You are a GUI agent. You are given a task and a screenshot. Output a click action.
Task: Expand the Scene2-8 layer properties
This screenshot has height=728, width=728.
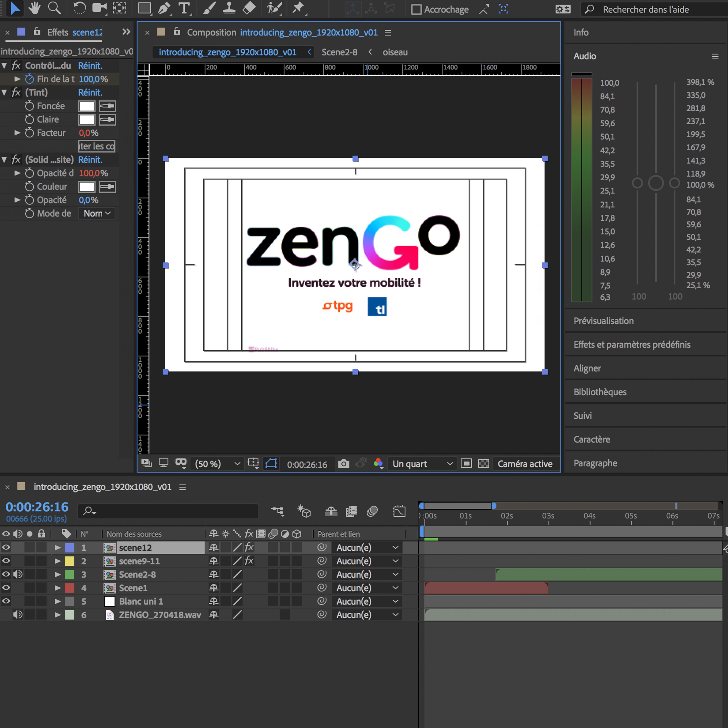58,574
